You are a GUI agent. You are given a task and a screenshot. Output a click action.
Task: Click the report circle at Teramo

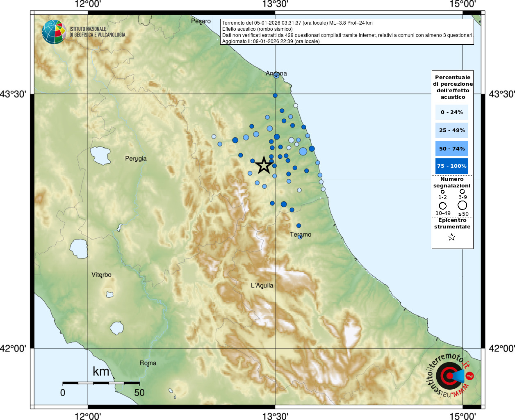click(300, 237)
